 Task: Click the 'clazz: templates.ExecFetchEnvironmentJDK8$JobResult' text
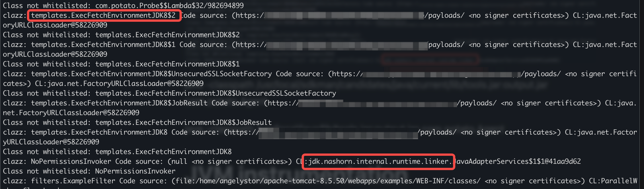point(105,103)
